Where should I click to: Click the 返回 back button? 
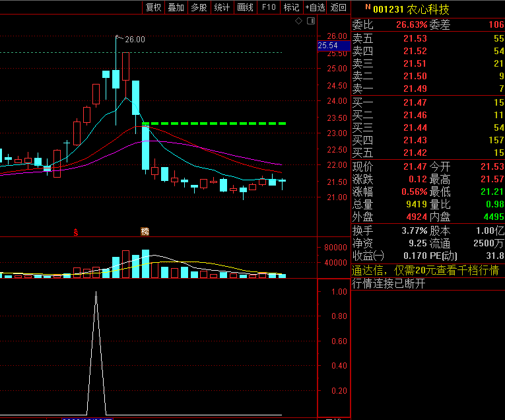339,7
